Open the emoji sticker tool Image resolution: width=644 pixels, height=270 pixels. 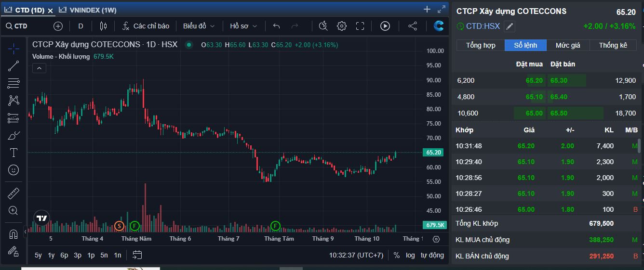(x=13, y=170)
